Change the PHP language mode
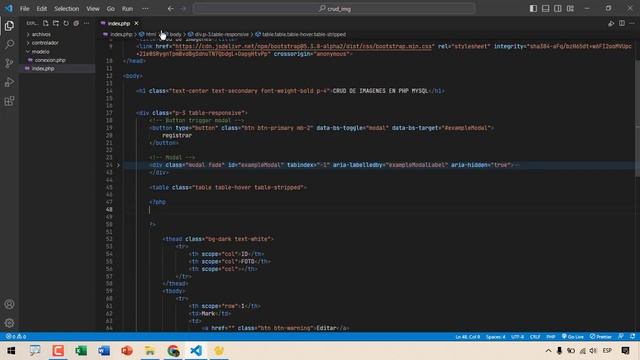 [551, 337]
